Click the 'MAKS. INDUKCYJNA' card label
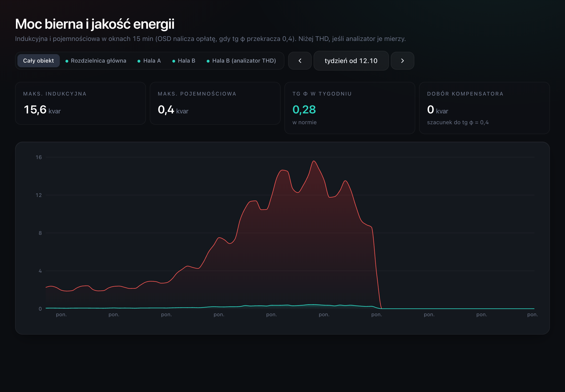The width and height of the screenshot is (565, 392). pyautogui.click(x=55, y=94)
